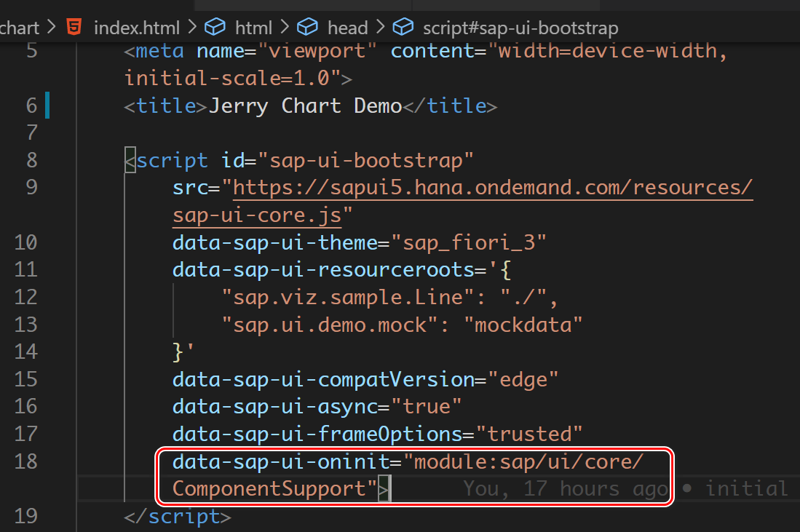Click the "sap_fiori_3" theme value
The width and height of the screenshot is (800, 532).
coord(469,243)
